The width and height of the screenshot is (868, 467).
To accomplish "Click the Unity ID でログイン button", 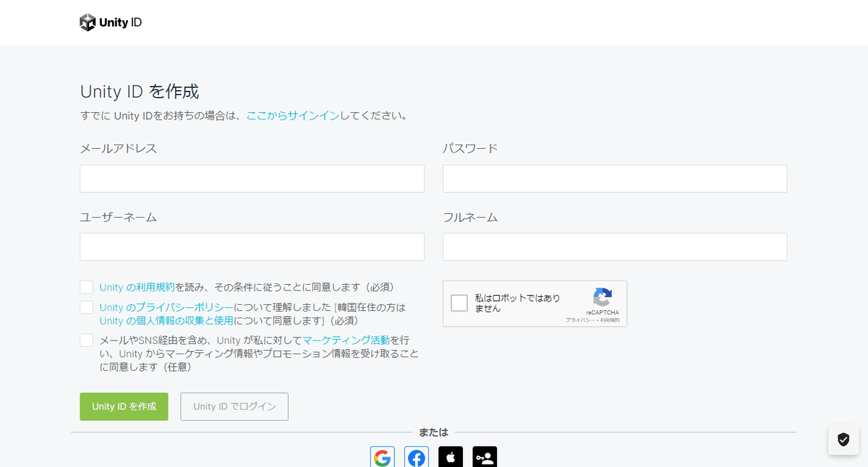I will [x=234, y=406].
